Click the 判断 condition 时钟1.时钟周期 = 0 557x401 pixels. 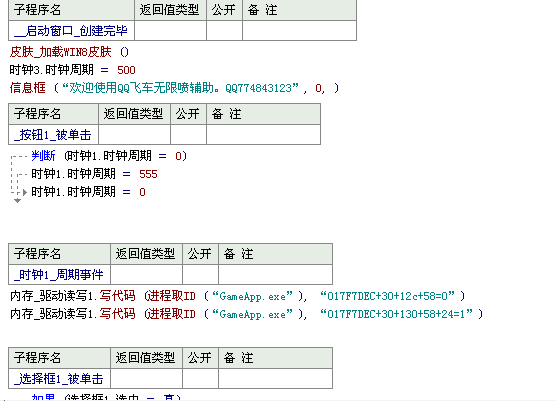(x=126, y=156)
